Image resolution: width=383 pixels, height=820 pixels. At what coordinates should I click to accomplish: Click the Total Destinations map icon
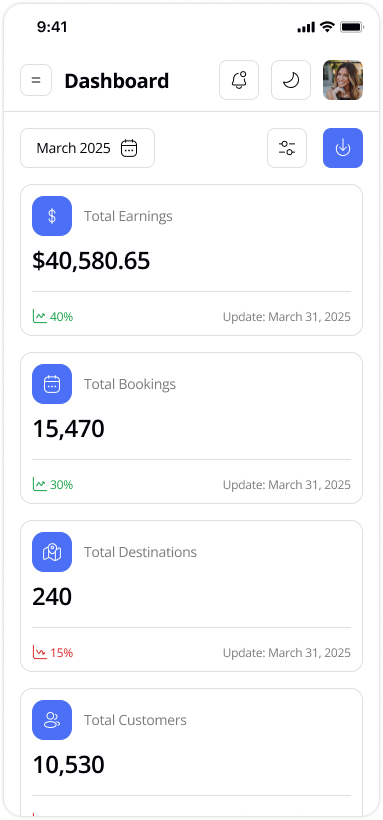tap(52, 552)
